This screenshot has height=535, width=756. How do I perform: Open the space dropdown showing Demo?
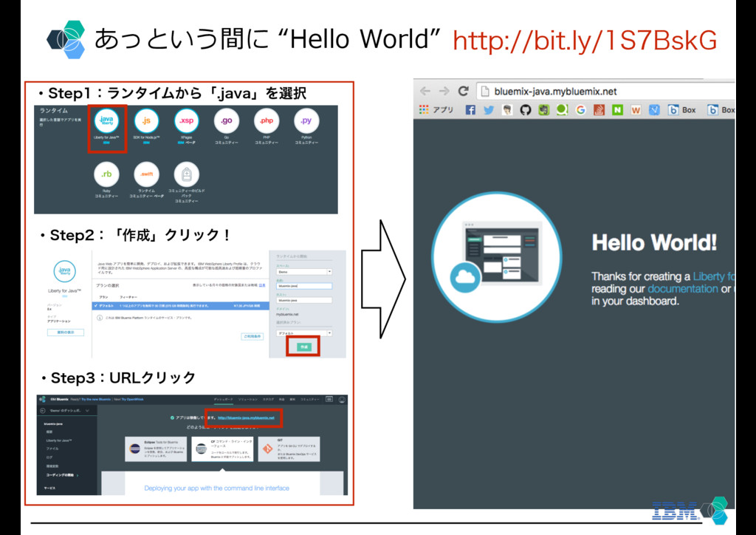click(x=303, y=272)
